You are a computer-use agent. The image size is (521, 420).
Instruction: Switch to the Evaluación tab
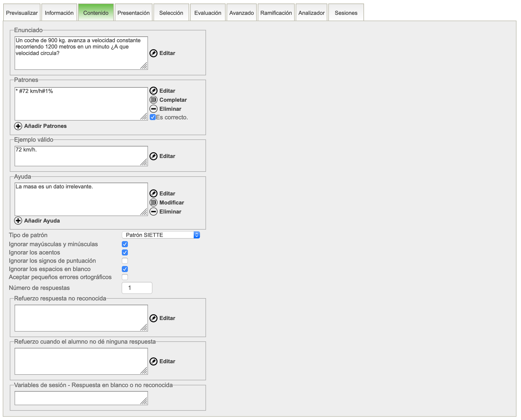(207, 13)
